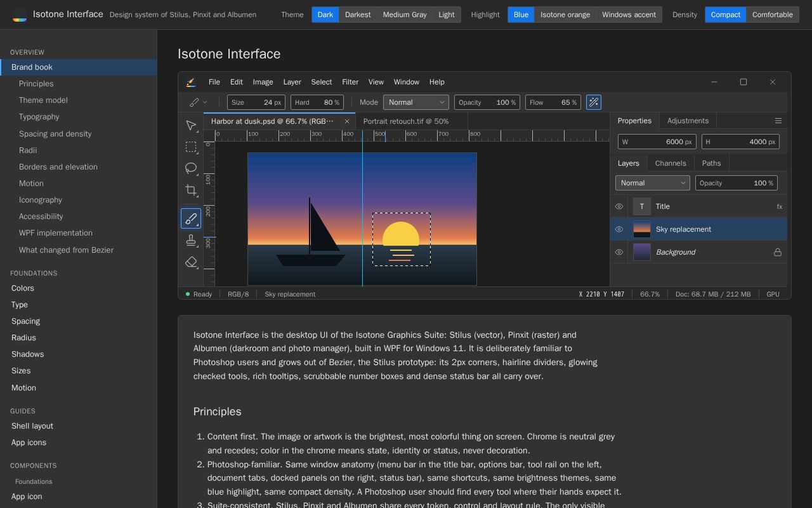The image size is (812, 508).
Task: Click the 66.7% zoom level in status bar
Action: pyautogui.click(x=650, y=294)
